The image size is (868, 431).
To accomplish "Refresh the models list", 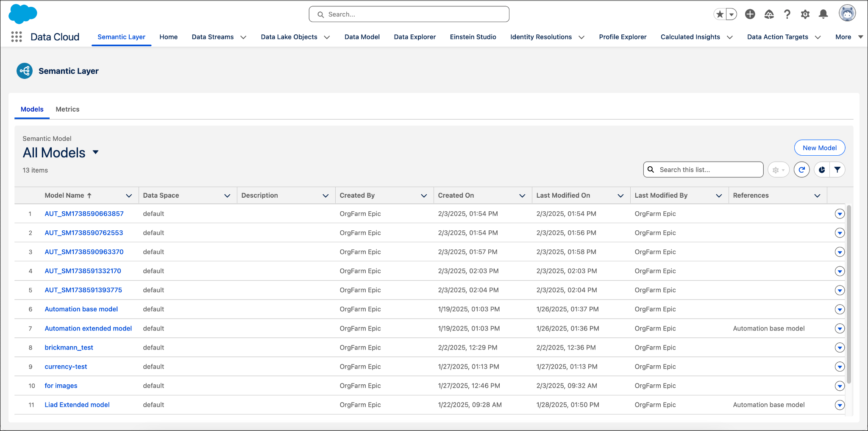I will pyautogui.click(x=802, y=170).
